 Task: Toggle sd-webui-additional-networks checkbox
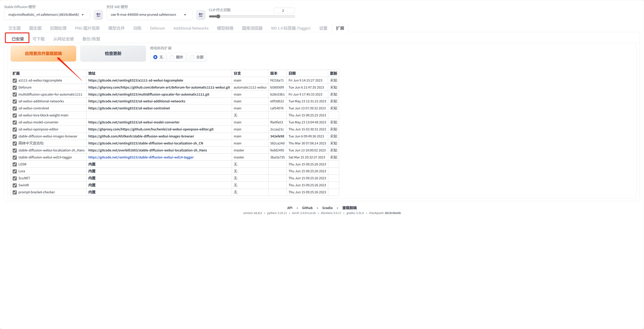click(x=15, y=102)
